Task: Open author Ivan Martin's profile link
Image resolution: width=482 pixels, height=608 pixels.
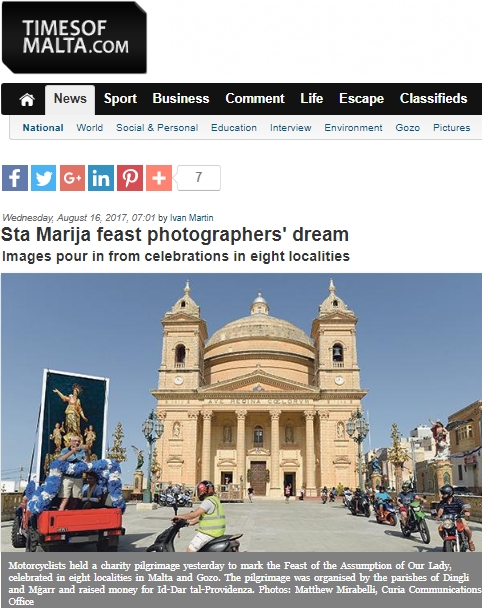Action: [192, 218]
